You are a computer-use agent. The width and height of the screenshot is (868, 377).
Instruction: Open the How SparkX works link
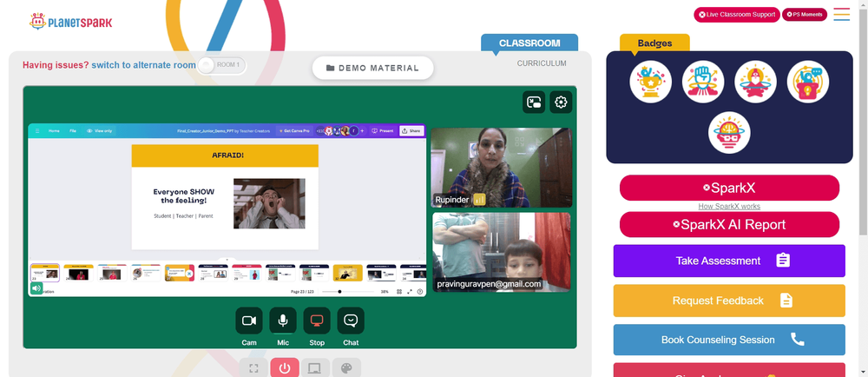(729, 207)
